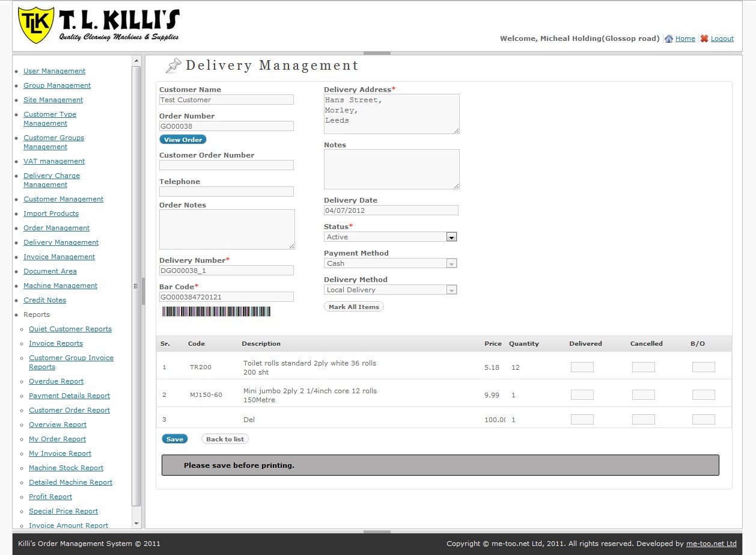
Task: View the Overdue Report
Action: point(56,381)
